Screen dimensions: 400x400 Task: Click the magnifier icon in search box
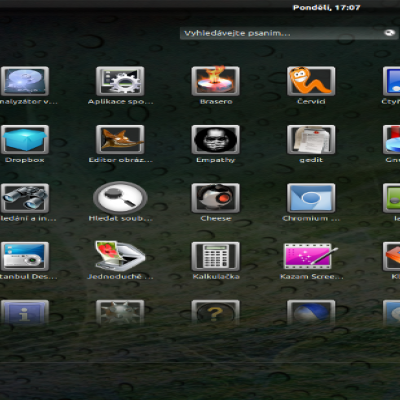coord(389,33)
